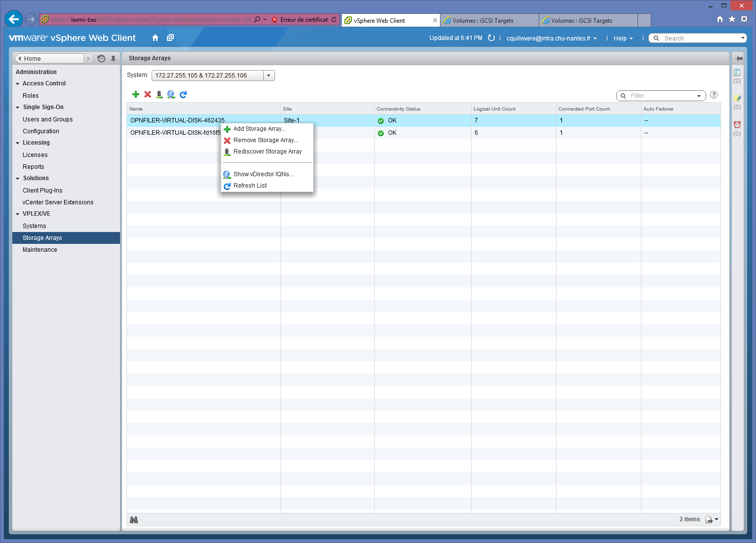The width and height of the screenshot is (756, 543).
Task: Switch to first Volumes : iSCSI Targets tab
Action: pyautogui.click(x=482, y=21)
